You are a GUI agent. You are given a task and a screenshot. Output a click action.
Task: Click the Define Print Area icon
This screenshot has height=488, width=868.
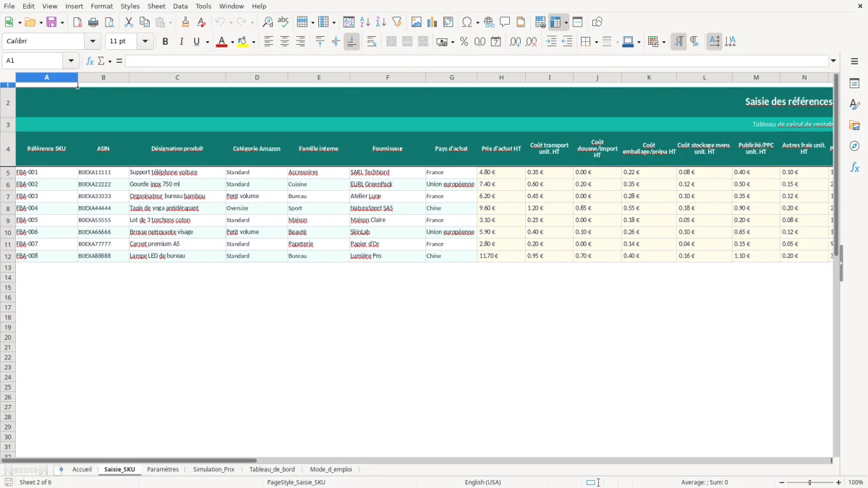pos(540,22)
